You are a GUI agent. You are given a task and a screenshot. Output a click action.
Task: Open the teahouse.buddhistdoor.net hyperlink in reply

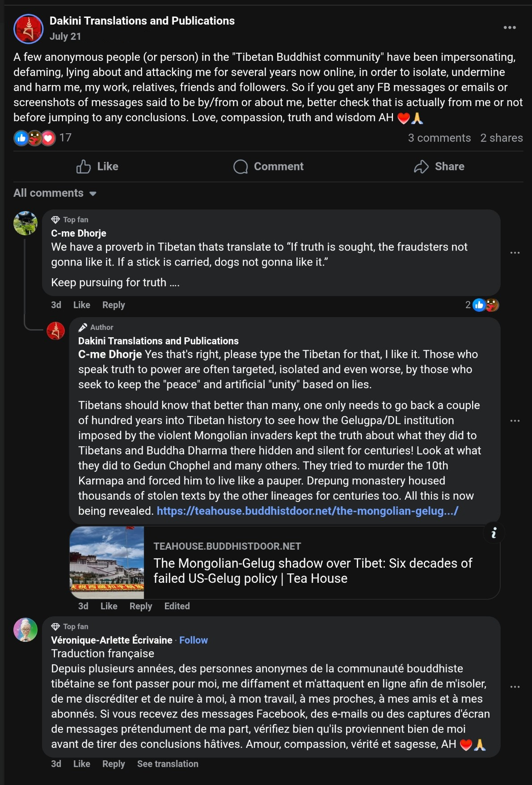(x=307, y=511)
